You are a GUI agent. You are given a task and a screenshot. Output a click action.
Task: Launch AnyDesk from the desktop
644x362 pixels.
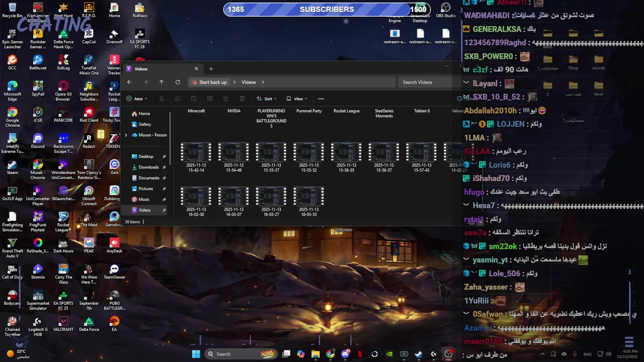point(114,245)
